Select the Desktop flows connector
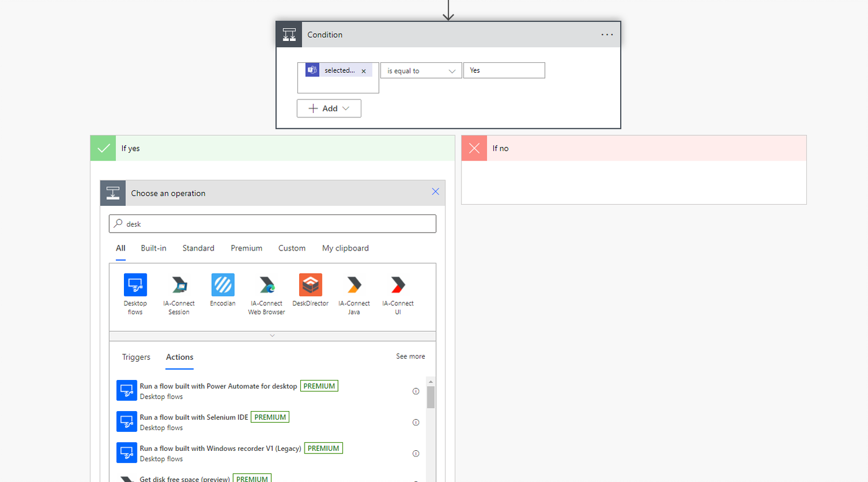868x482 pixels. [136, 294]
